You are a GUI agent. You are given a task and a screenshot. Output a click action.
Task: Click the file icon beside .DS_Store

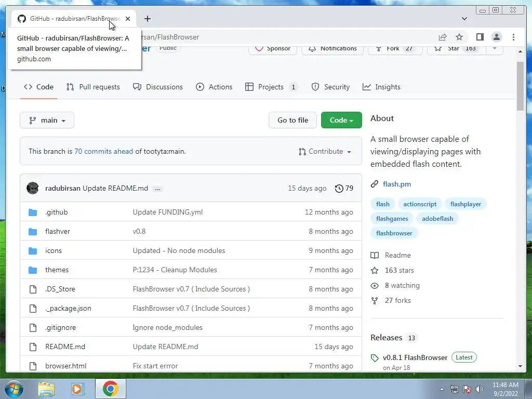click(x=33, y=289)
